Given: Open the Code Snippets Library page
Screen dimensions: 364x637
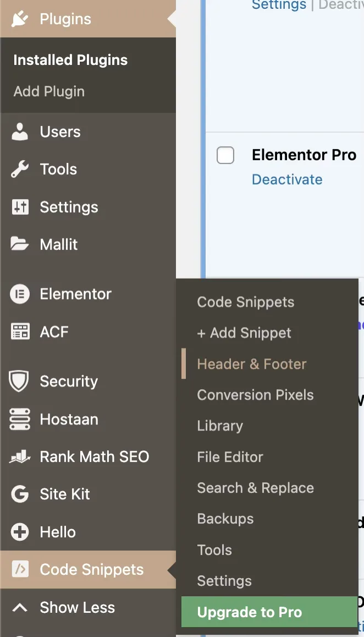Looking at the screenshot, I should click(x=219, y=426).
